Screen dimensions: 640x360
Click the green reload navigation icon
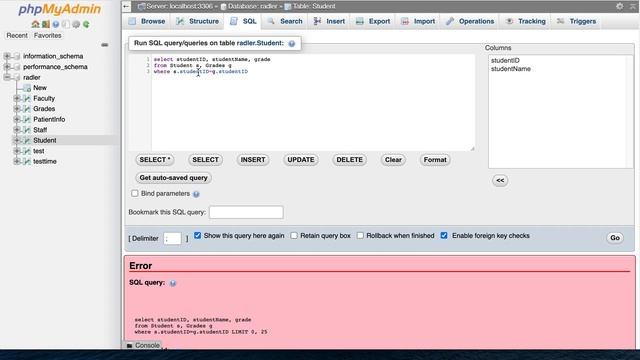pos(86,24)
